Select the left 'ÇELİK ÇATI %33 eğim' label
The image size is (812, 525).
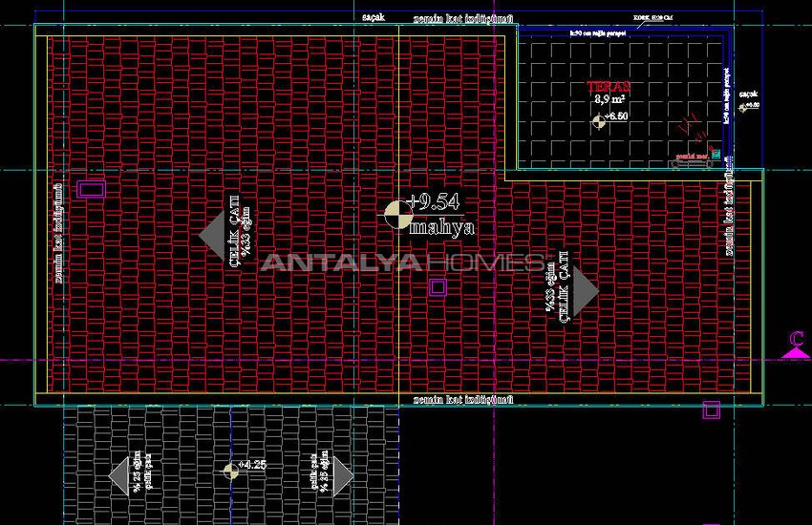(x=241, y=231)
